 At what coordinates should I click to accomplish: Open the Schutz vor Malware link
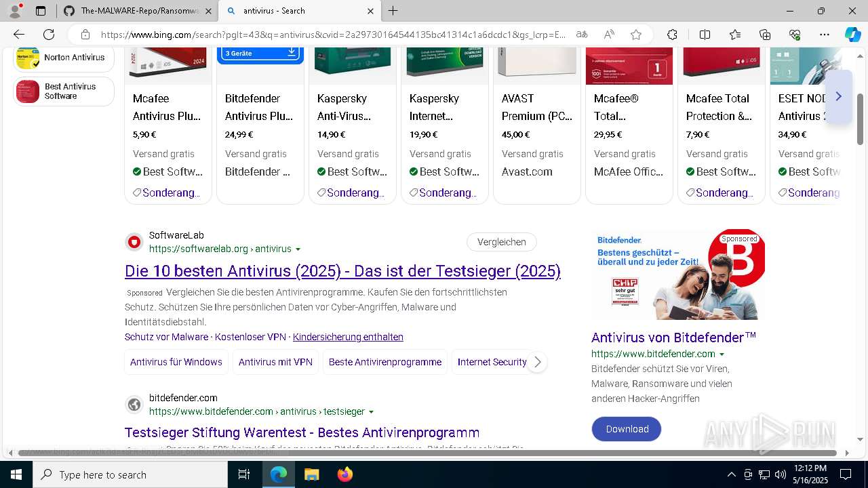(x=166, y=337)
